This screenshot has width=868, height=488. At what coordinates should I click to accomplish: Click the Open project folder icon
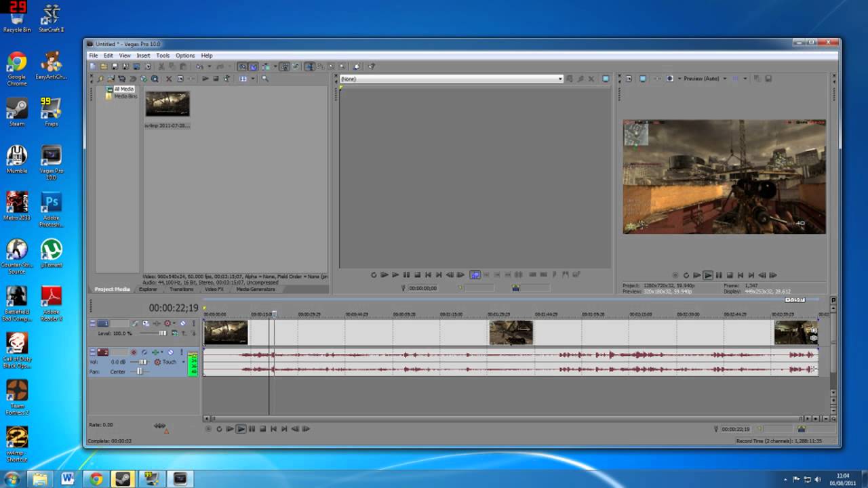click(x=104, y=66)
